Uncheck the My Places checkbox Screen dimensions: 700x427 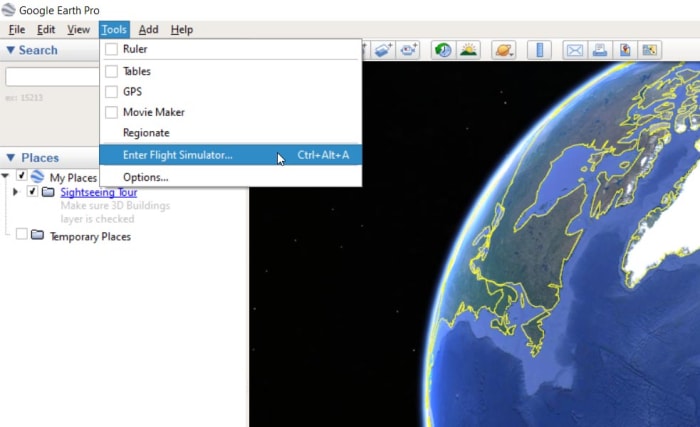click(22, 177)
